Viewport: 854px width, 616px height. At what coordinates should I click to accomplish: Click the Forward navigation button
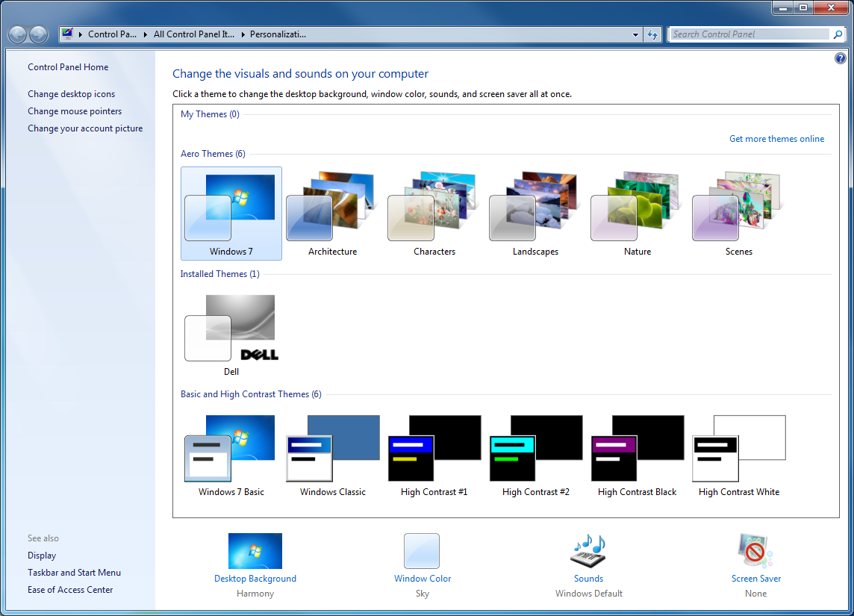coord(38,34)
